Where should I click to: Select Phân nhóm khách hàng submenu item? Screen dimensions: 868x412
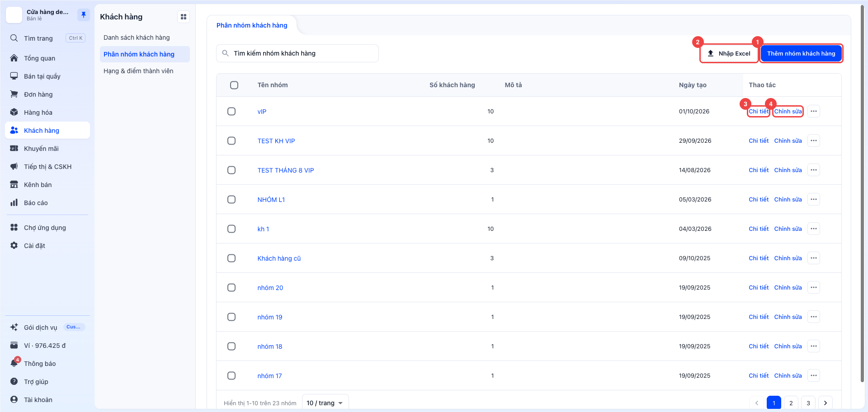coord(145,54)
